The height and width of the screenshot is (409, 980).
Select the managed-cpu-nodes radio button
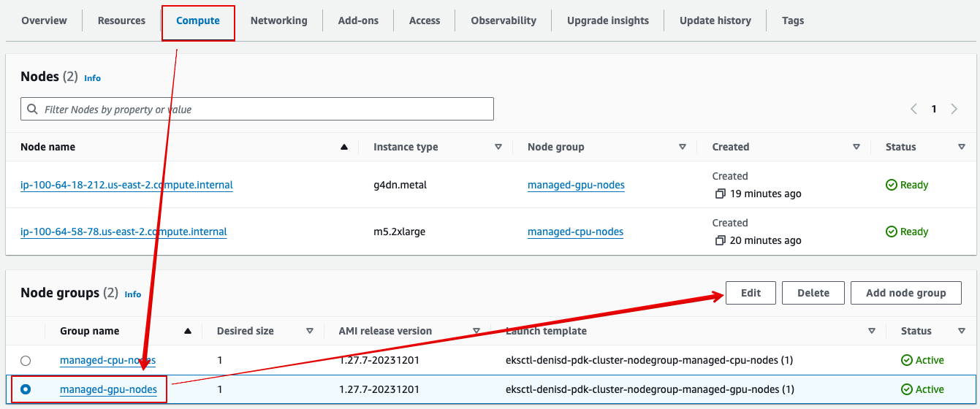coord(26,360)
